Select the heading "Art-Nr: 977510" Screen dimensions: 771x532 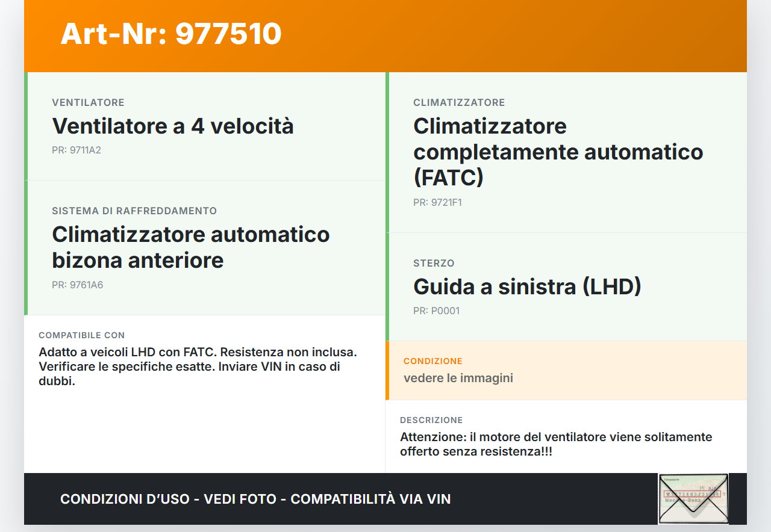click(171, 34)
